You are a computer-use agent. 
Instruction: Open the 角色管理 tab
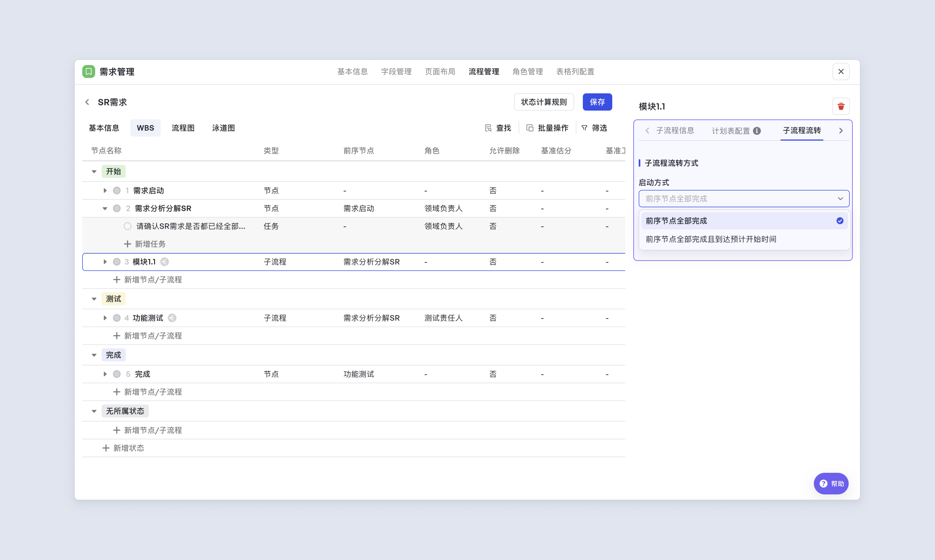coord(528,72)
